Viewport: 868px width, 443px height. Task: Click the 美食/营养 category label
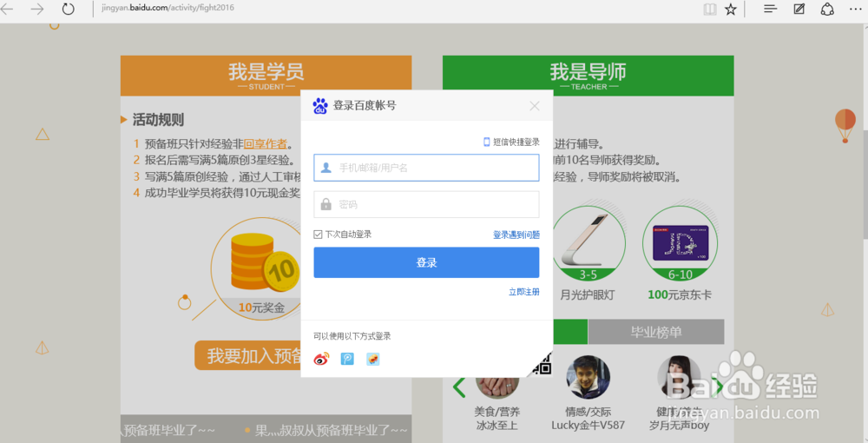(x=497, y=412)
